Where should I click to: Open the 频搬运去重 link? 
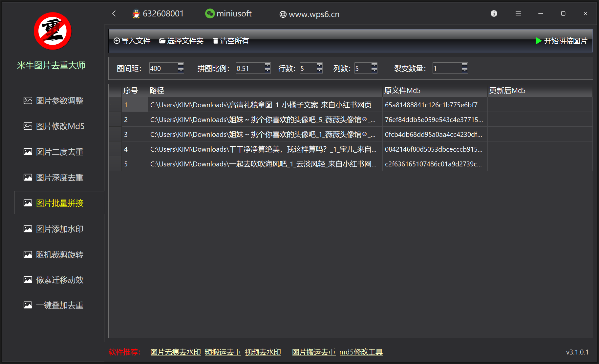[x=223, y=352]
